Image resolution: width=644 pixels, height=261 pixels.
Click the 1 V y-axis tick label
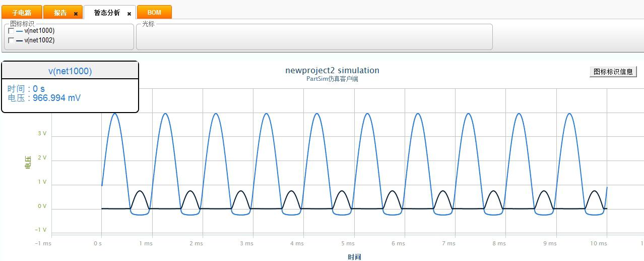[42, 182]
